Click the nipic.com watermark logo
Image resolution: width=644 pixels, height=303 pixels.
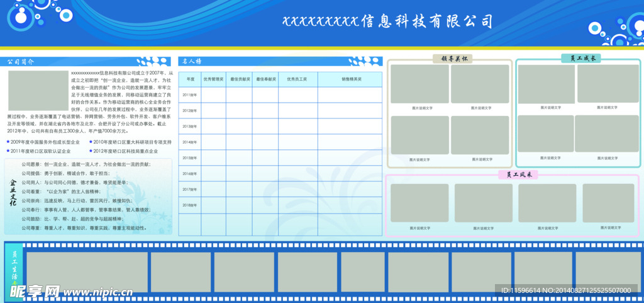[x=66, y=291]
